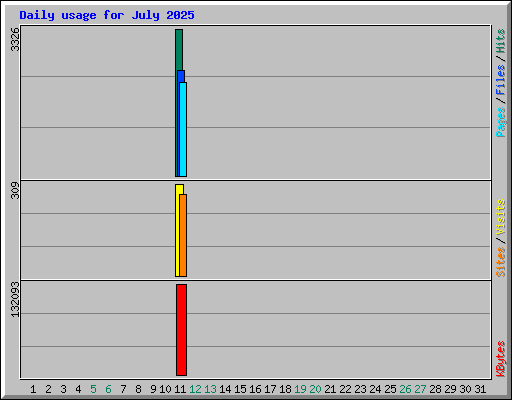The image size is (512, 400).
Task: Click day 1 on the axis
Action: (x=33, y=389)
